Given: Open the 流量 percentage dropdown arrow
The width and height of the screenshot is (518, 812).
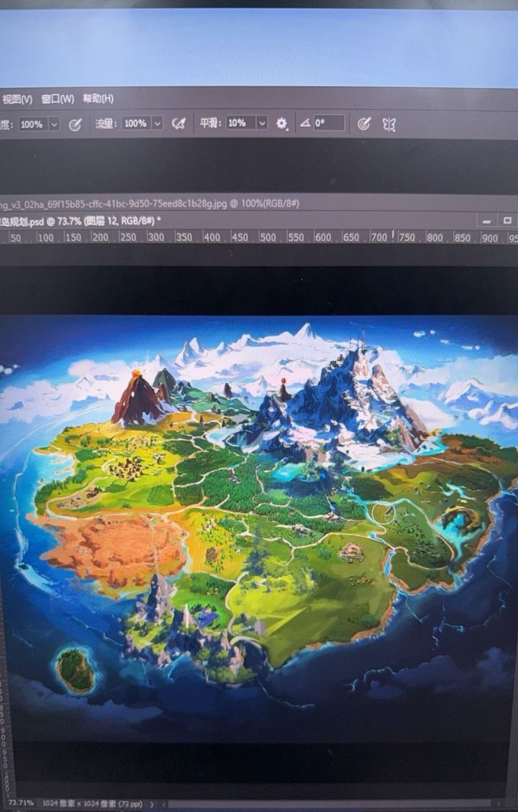Looking at the screenshot, I should [x=158, y=124].
